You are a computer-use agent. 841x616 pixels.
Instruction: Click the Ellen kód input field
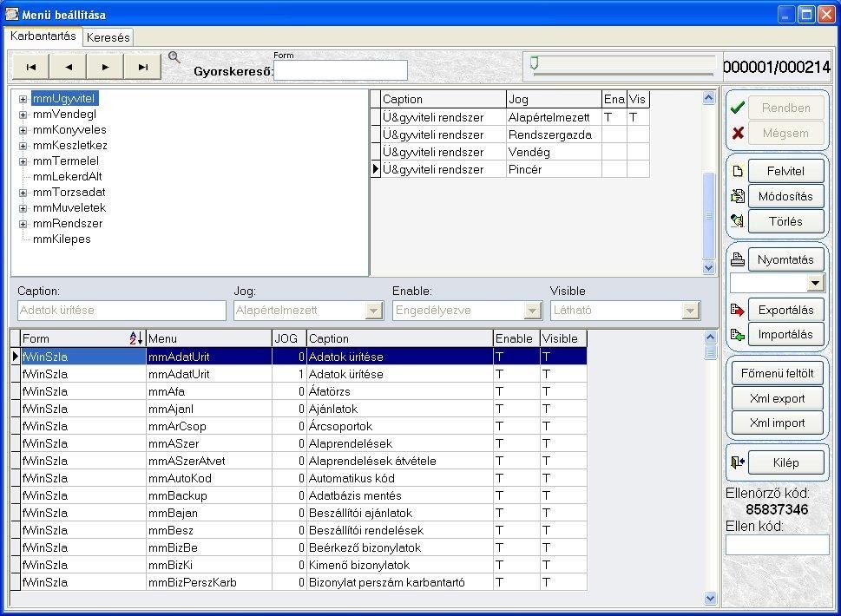pyautogui.click(x=777, y=545)
